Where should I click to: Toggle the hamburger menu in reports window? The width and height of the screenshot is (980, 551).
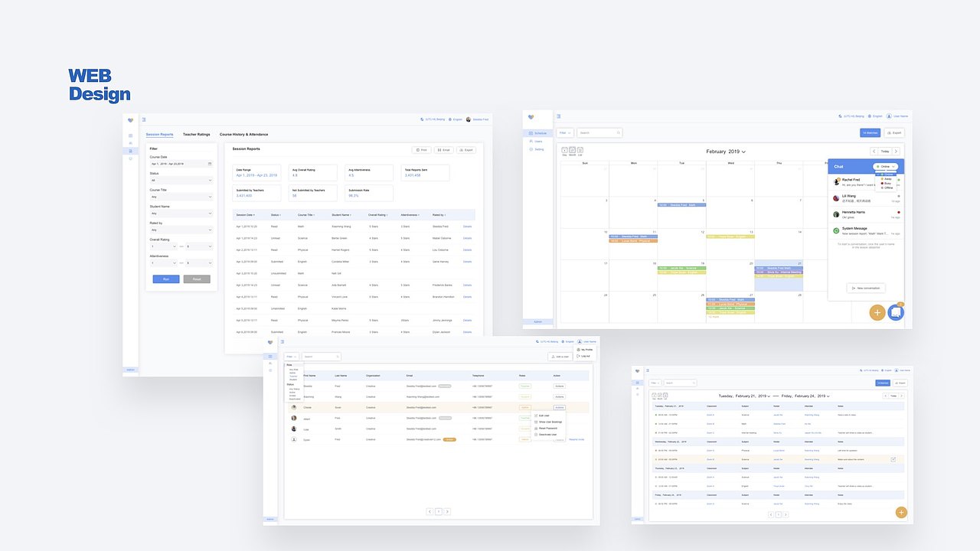[x=143, y=119]
